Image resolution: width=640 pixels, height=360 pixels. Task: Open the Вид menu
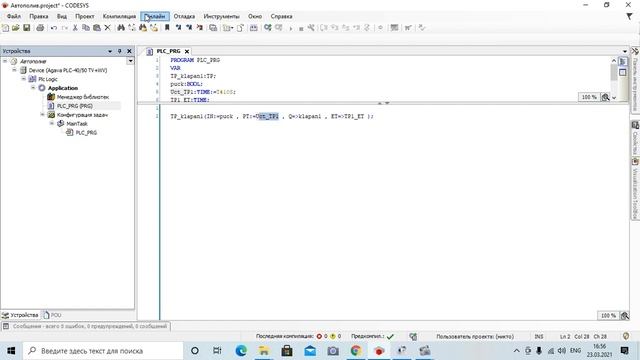tap(62, 16)
